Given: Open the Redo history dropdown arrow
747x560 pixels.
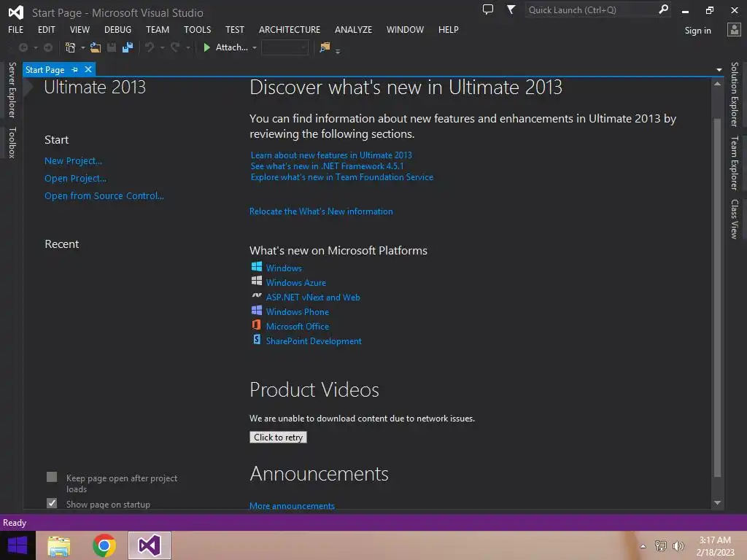Looking at the screenshot, I should coord(188,48).
